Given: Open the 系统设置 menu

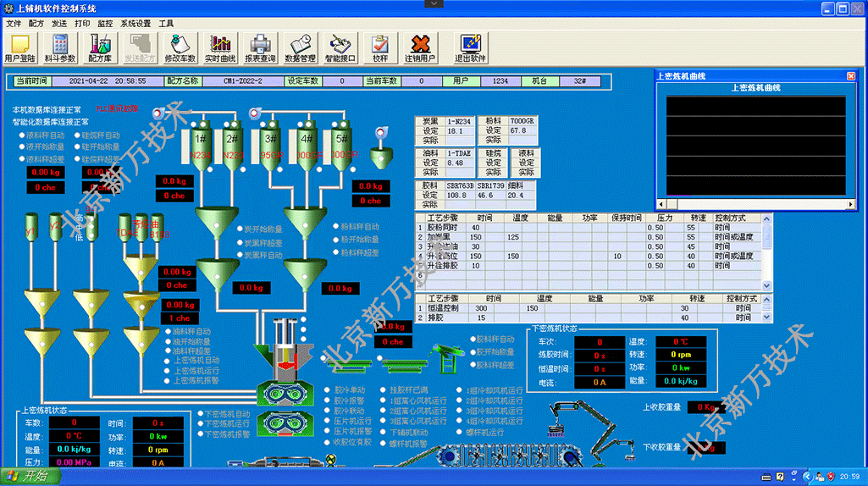Looking at the screenshot, I should click(135, 24).
